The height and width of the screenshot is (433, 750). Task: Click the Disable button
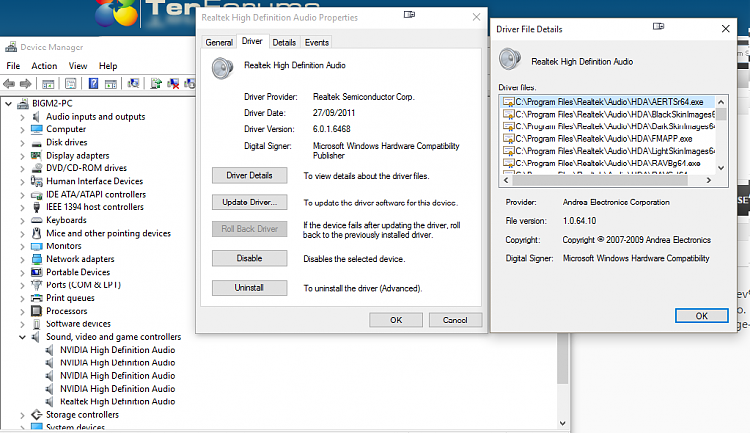click(249, 258)
